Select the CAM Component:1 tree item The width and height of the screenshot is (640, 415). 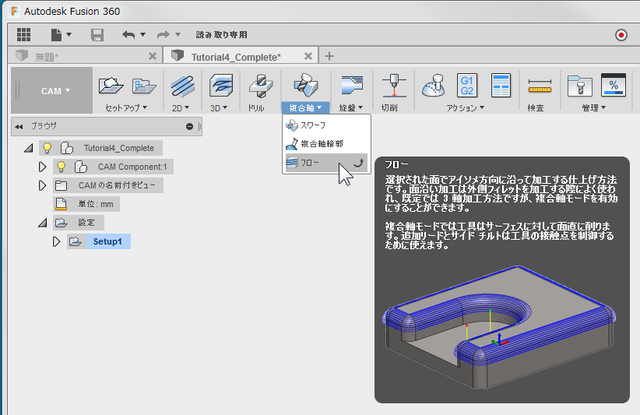[x=132, y=166]
